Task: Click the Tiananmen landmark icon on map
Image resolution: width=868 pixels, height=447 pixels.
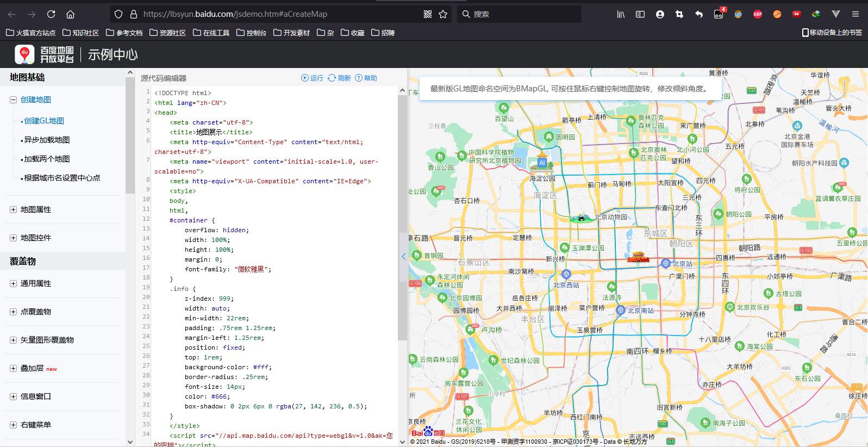Action: pyautogui.click(x=638, y=257)
